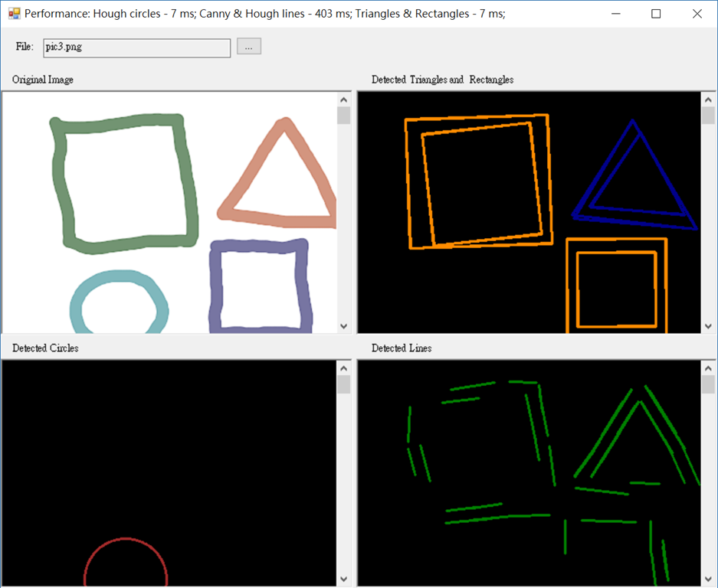The width and height of the screenshot is (718, 588).
Task: Click the browse file "..." button
Action: click(248, 47)
